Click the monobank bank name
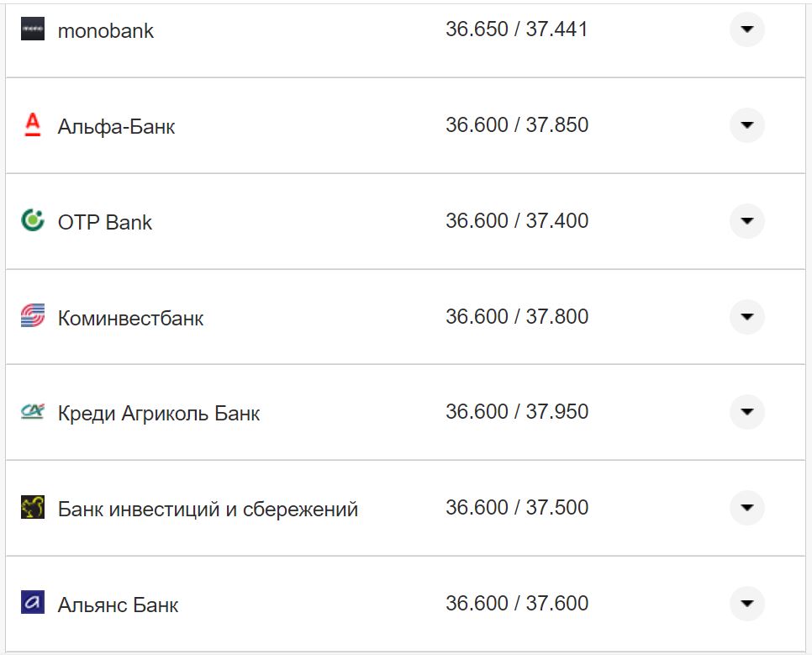Image resolution: width=812 pixels, height=655 pixels. (x=105, y=31)
